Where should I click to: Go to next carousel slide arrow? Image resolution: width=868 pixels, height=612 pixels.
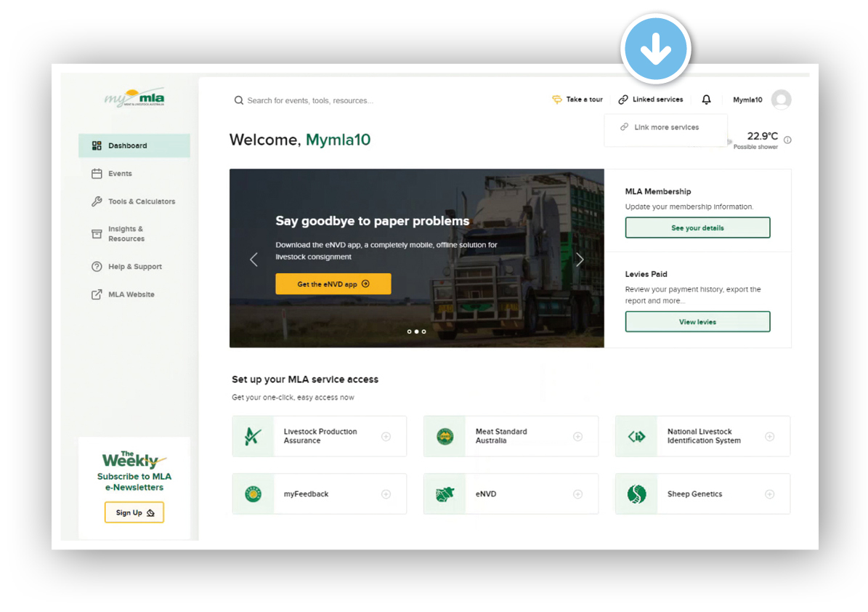[579, 259]
